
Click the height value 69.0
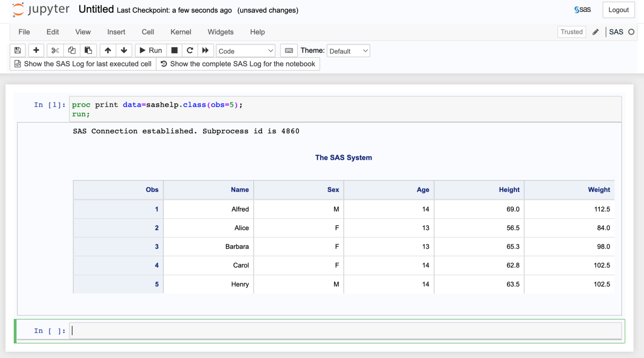coord(513,209)
